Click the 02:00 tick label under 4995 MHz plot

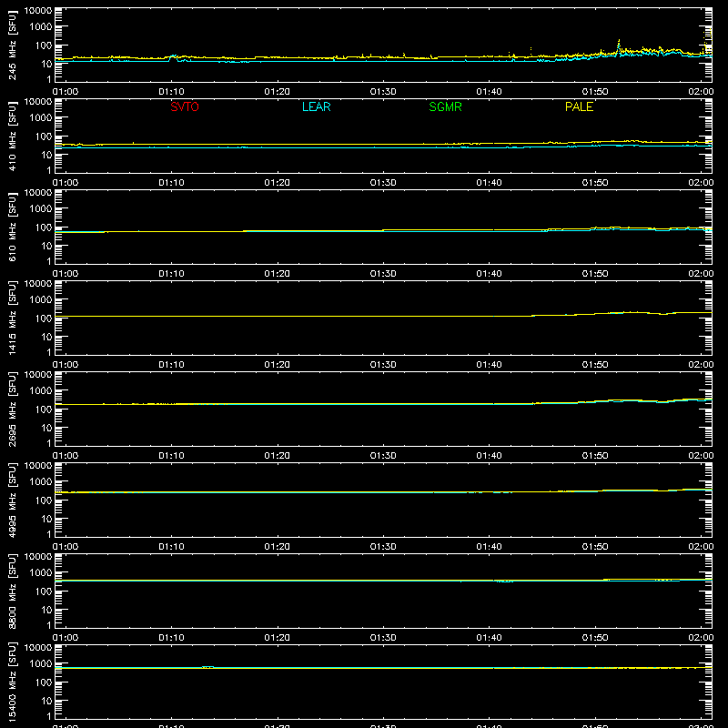tap(701, 547)
